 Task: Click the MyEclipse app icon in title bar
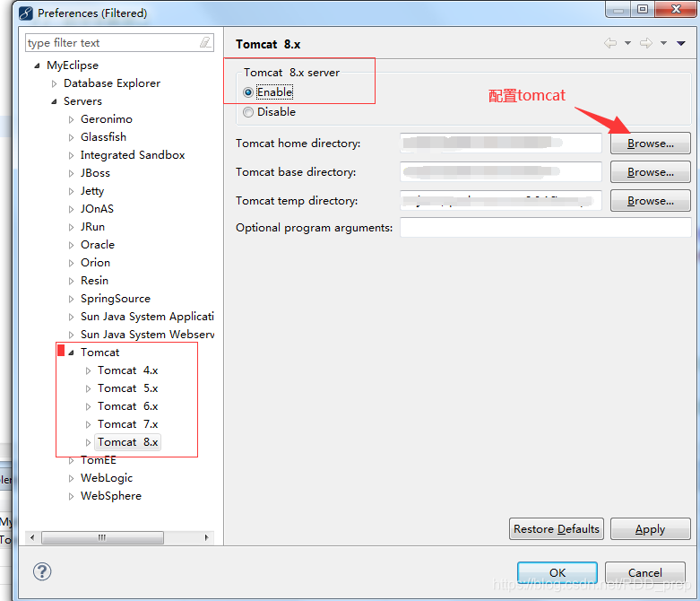26,13
